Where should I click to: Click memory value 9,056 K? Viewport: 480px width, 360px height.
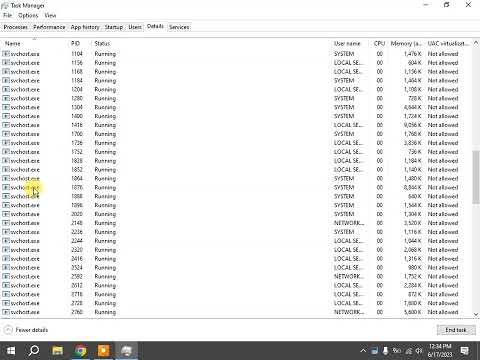coord(413,125)
